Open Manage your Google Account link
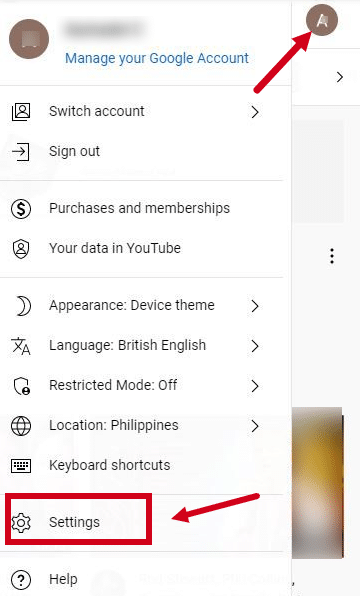360x596 pixels. point(157,58)
